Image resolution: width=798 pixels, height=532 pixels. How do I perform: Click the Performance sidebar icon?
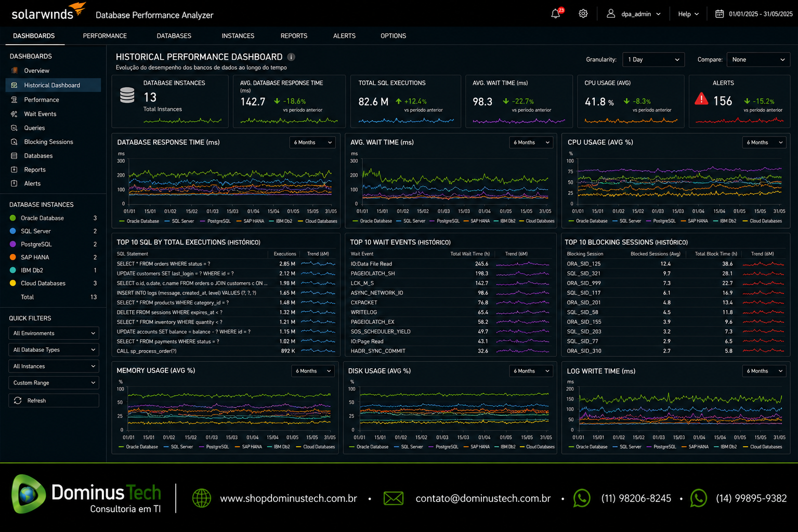(14, 100)
